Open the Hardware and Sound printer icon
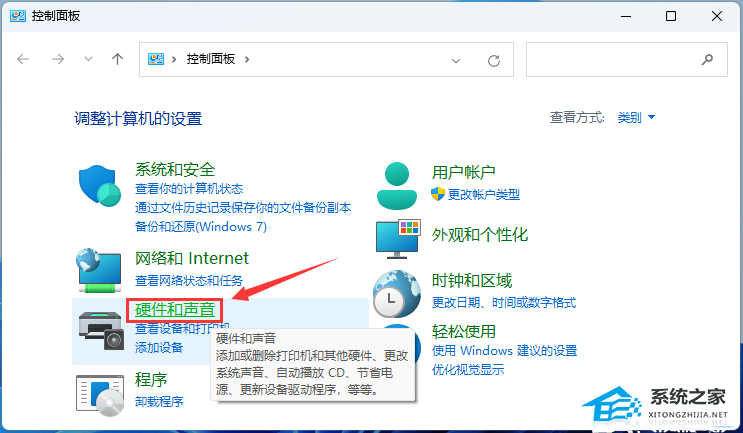743x433 pixels. 101,330
